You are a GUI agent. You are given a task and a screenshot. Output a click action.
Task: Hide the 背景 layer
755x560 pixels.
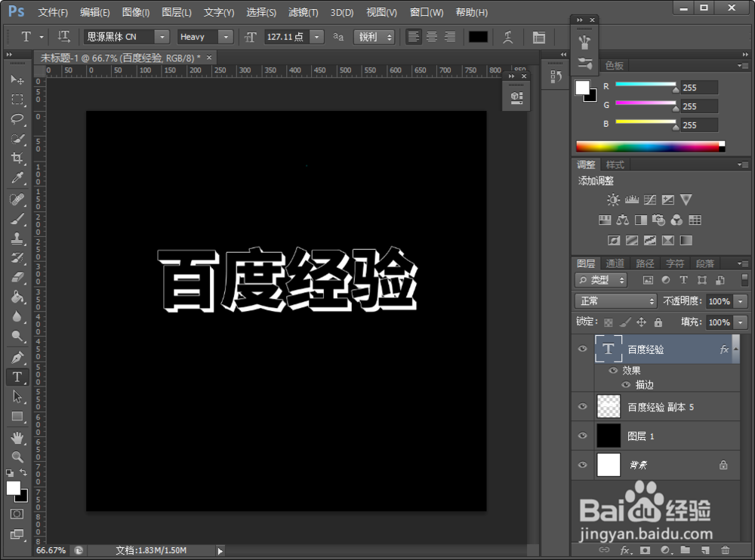click(583, 465)
